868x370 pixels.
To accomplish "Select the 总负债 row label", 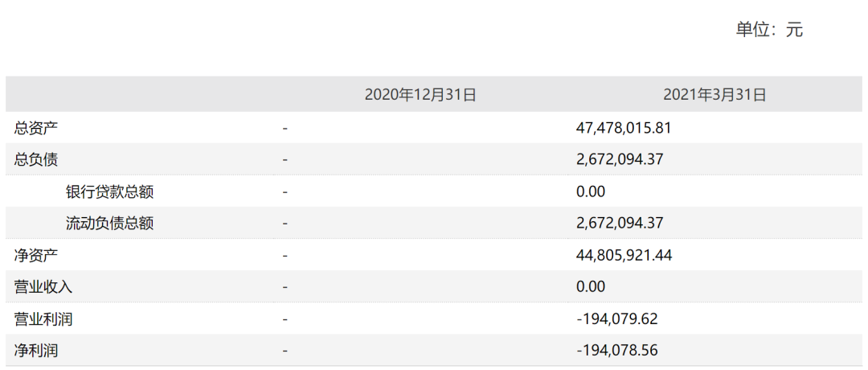I will (x=36, y=160).
